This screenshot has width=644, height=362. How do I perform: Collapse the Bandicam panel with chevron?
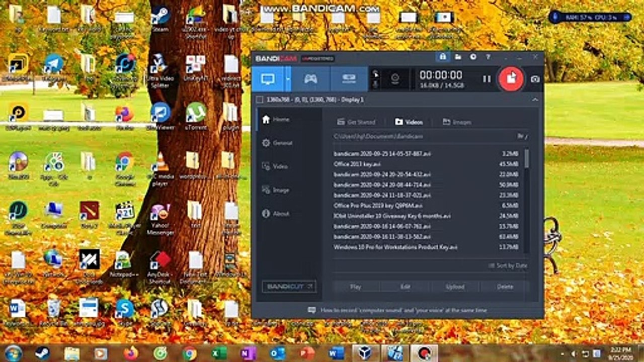[535, 100]
